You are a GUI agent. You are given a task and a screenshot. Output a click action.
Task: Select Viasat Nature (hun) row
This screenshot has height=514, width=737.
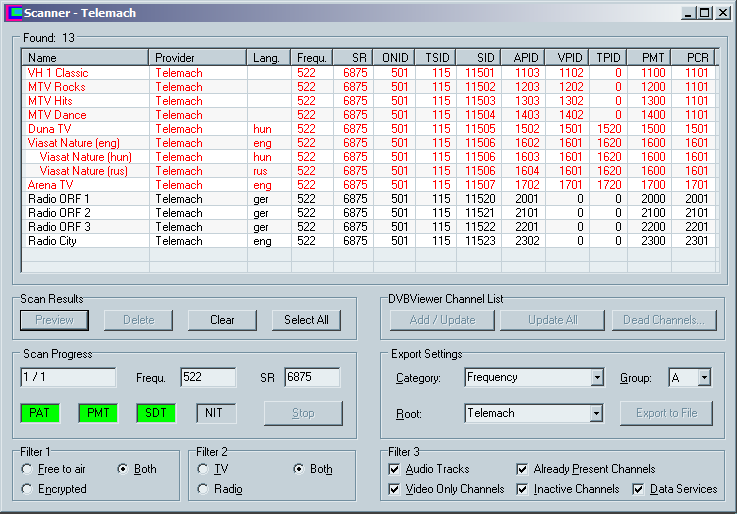pyautogui.click(x=369, y=157)
